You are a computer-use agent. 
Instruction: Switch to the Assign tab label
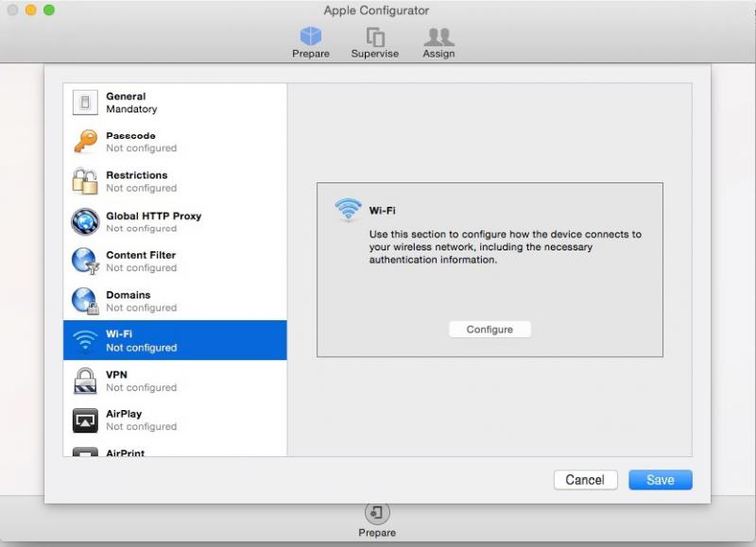[438, 54]
